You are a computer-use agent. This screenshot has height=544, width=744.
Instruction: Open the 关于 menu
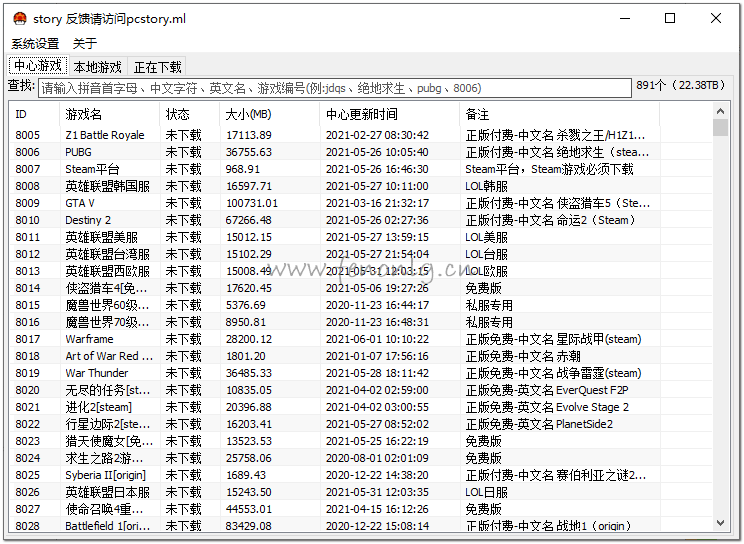tap(85, 44)
